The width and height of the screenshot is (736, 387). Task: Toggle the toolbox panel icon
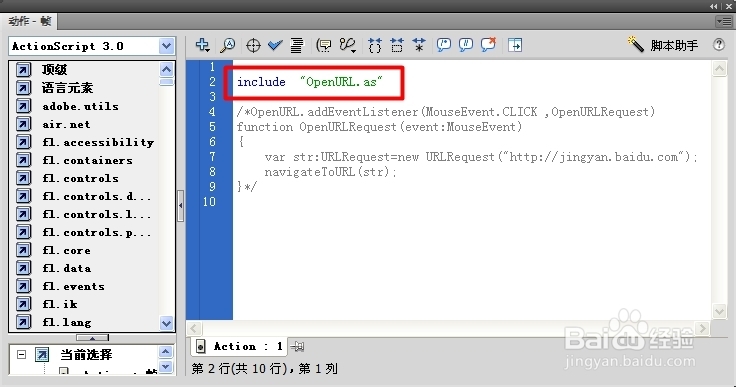pyautogui.click(x=515, y=45)
